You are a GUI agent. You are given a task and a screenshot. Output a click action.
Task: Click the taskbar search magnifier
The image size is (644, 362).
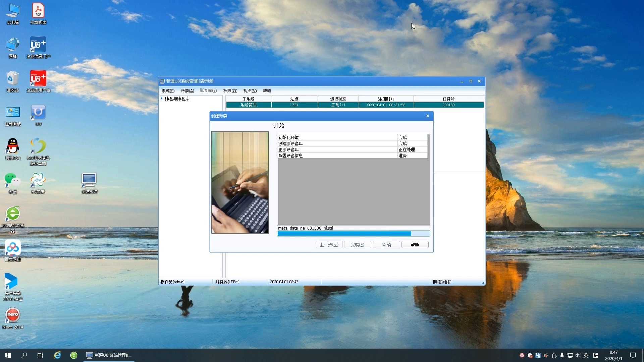(x=24, y=355)
